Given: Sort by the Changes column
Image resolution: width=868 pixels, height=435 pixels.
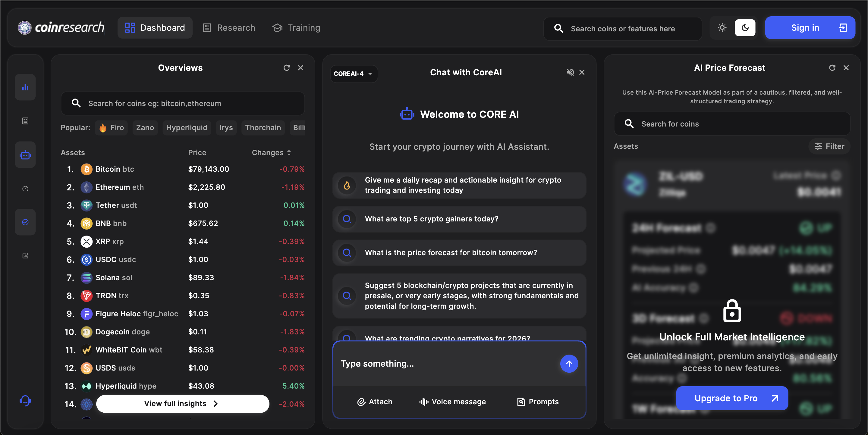Looking at the screenshot, I should [x=271, y=152].
